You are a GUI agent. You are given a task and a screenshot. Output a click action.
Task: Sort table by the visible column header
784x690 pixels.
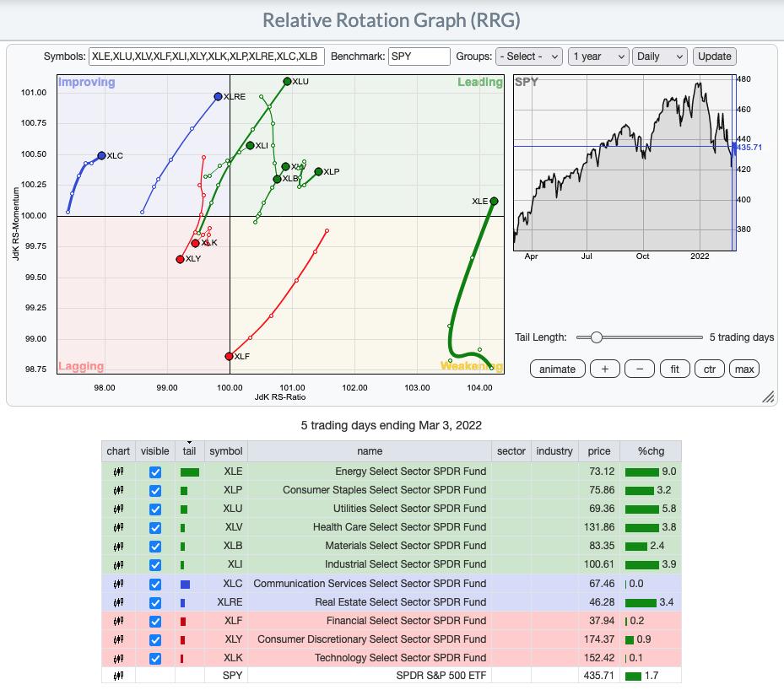click(x=155, y=451)
